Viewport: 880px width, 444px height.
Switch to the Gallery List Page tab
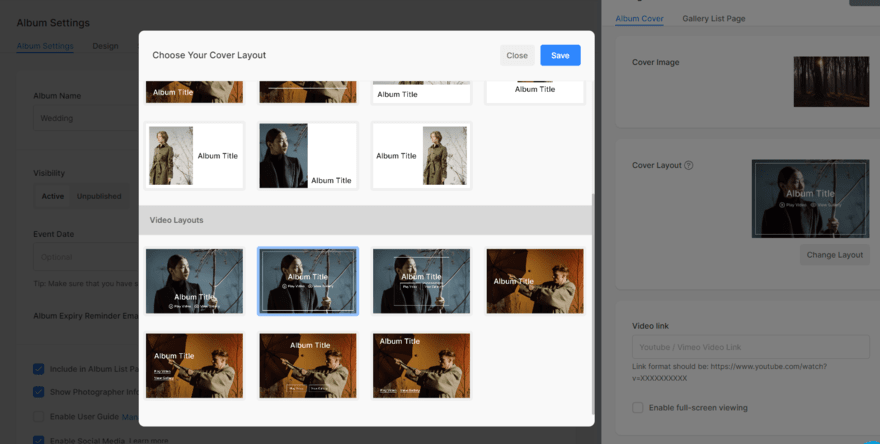713,19
